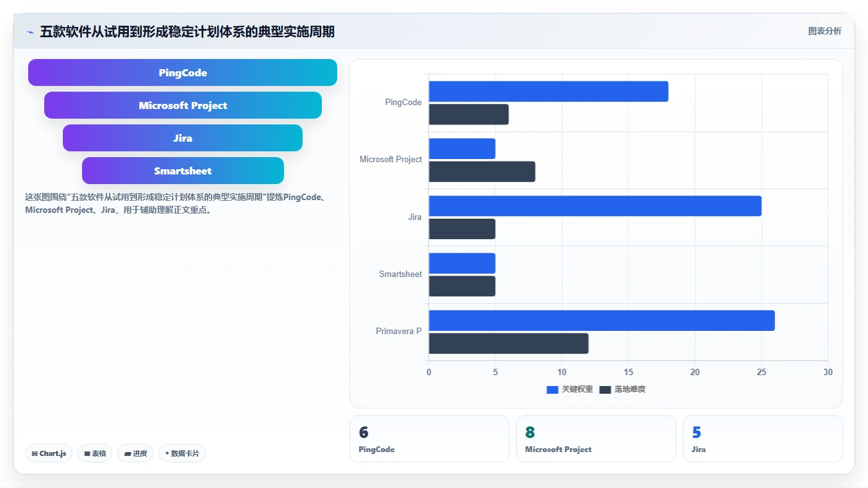Click Jira blue 关键权重 bar
Screen dimensions: 868x488
point(595,206)
